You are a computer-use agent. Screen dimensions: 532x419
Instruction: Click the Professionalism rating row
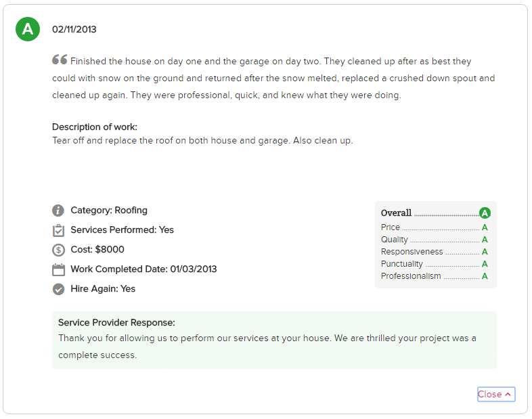pyautogui.click(x=435, y=276)
